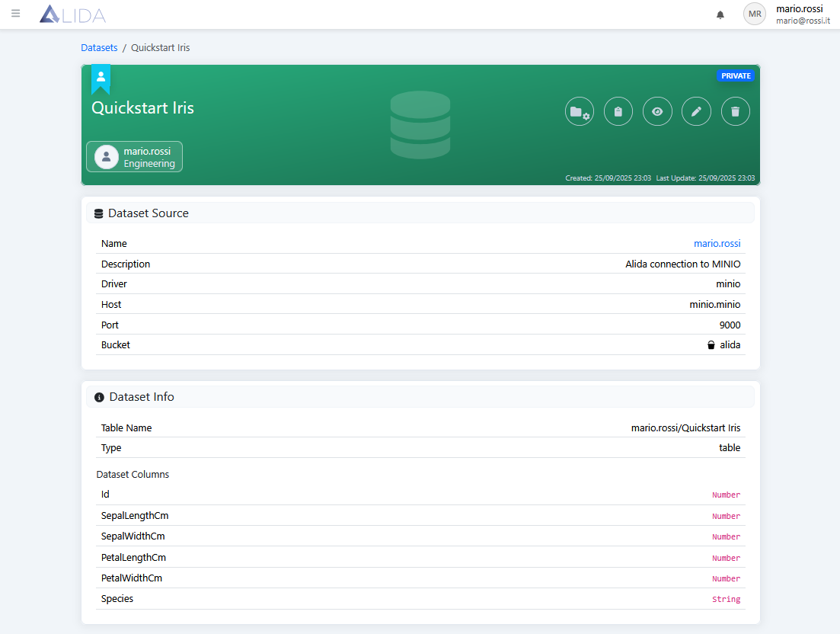Click the Dataset Info information icon
This screenshot has width=840, height=634.
[x=99, y=397]
